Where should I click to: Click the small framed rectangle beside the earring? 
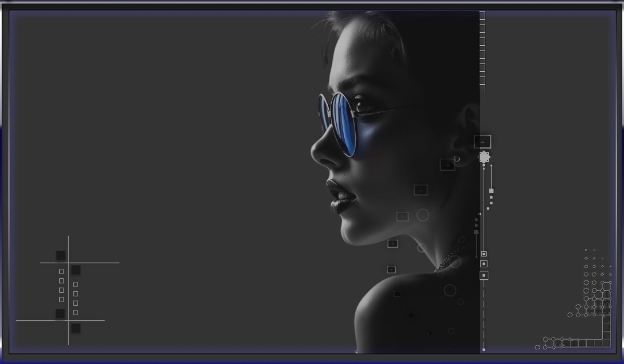(x=447, y=165)
